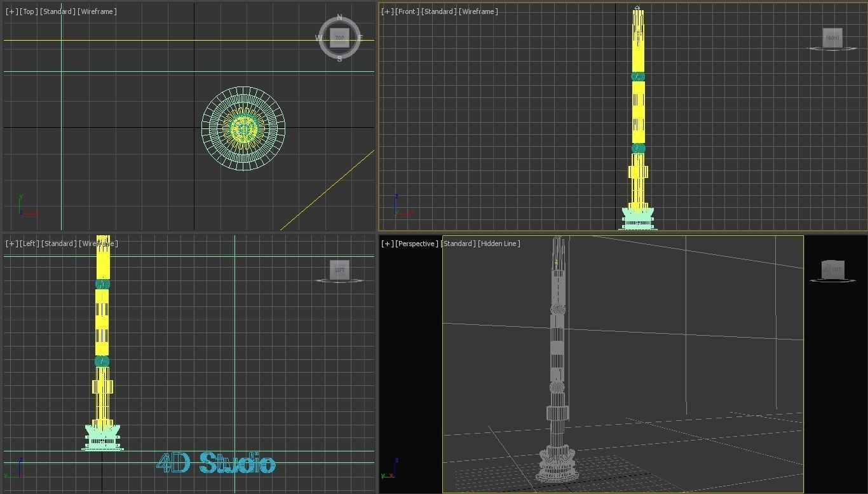Image resolution: width=868 pixels, height=494 pixels.
Task: Click the FRONT face of the Front viewport ViewCube
Action: pyautogui.click(x=832, y=38)
